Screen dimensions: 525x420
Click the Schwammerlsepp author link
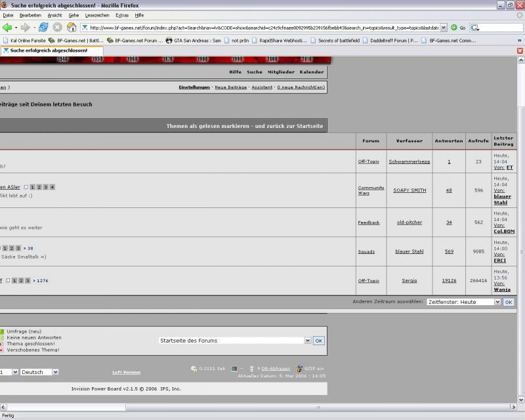(409, 161)
